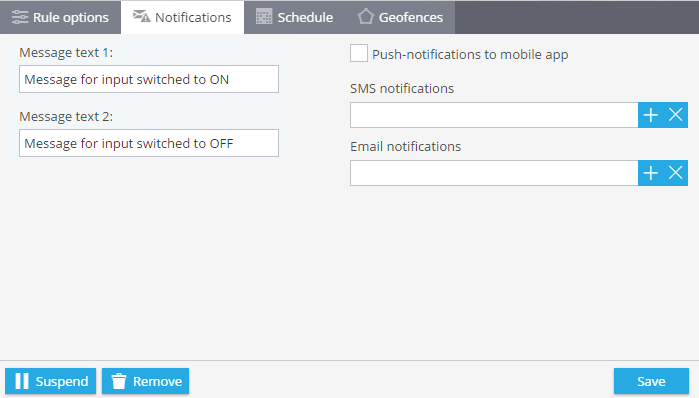Click into the Message text 1 field
The height and width of the screenshot is (398, 699).
(x=149, y=79)
